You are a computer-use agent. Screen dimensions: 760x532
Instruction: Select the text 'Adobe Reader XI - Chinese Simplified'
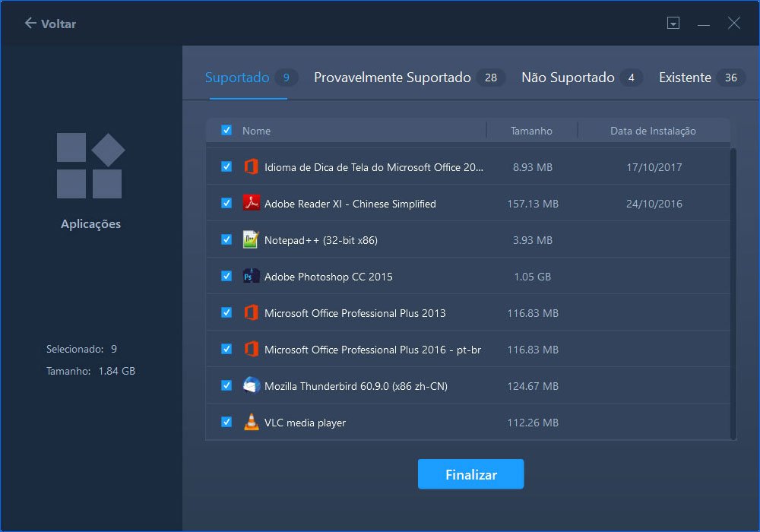tap(350, 204)
